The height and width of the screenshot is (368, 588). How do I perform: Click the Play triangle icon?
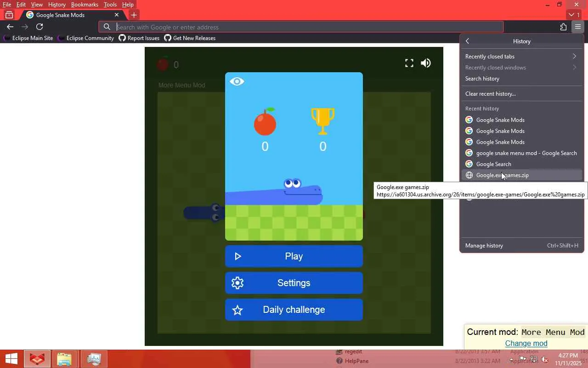pos(238,256)
